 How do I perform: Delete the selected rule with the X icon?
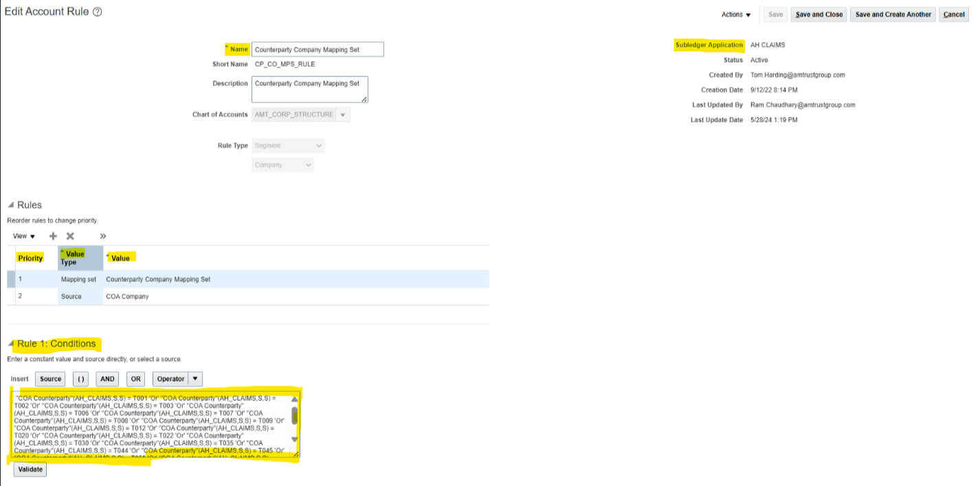[70, 236]
